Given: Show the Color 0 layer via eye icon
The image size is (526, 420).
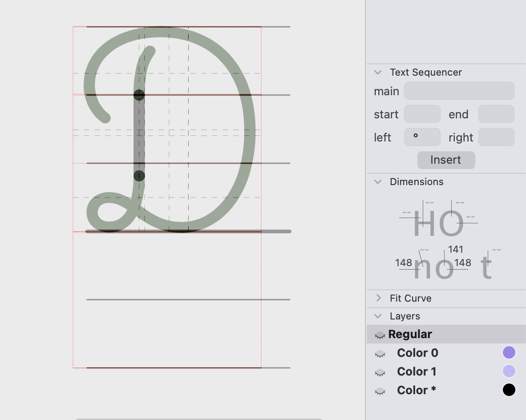Looking at the screenshot, I should pyautogui.click(x=380, y=353).
